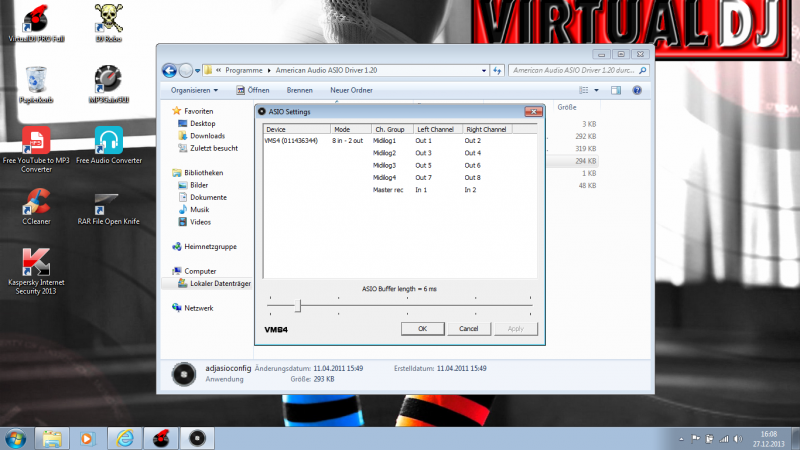Expand the address bar history dropdown
This screenshot has width=800, height=450.
click(x=484, y=70)
